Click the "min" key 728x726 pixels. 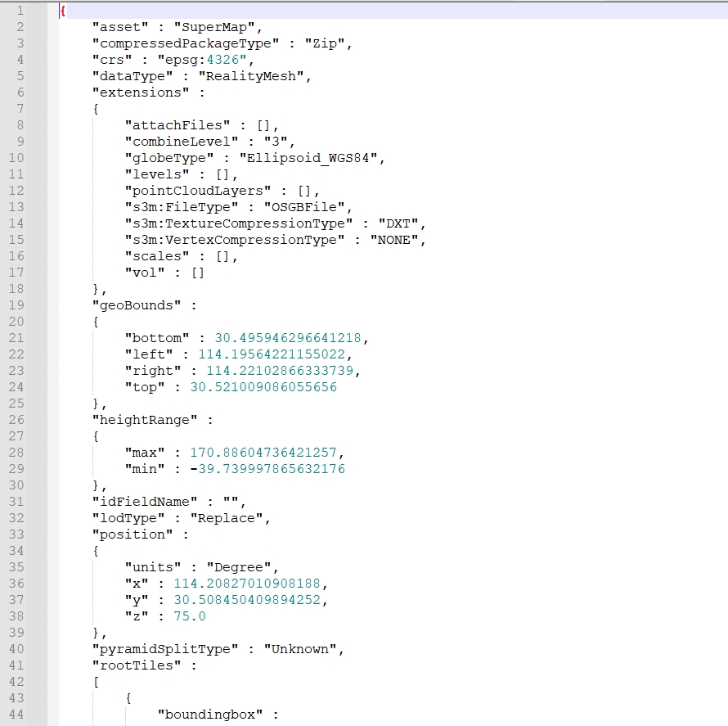(145, 468)
